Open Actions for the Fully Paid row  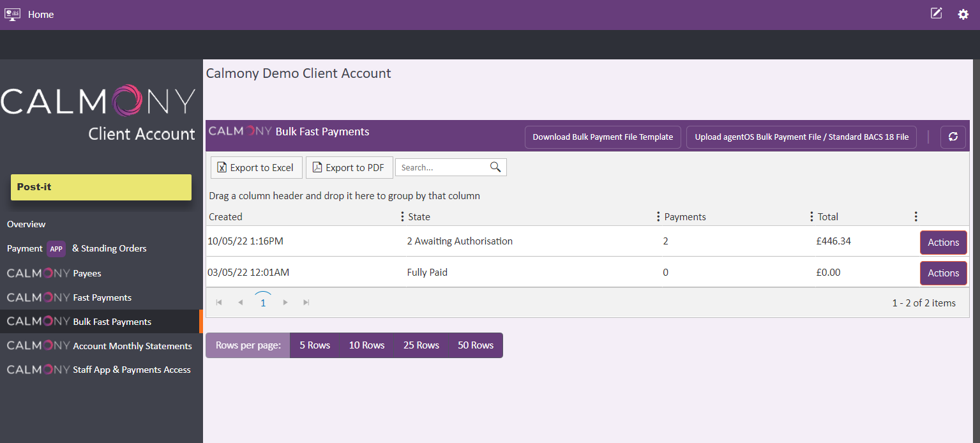[x=943, y=273]
